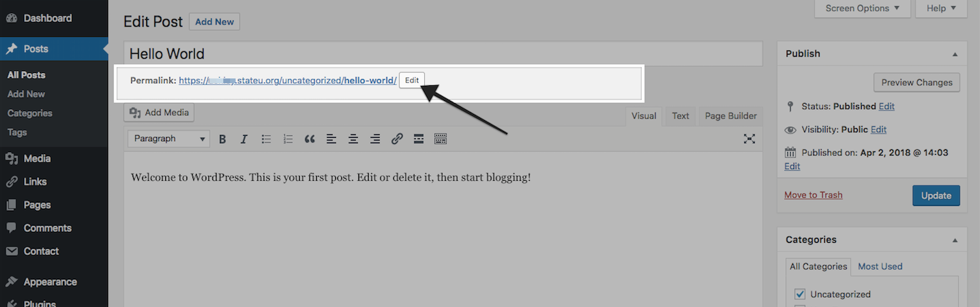The height and width of the screenshot is (307, 980).
Task: Apply blockquote formatting
Action: click(x=309, y=139)
